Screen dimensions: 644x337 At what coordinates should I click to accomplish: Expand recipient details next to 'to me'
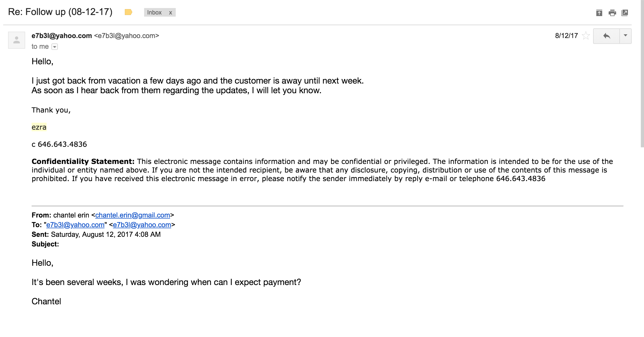(x=55, y=47)
